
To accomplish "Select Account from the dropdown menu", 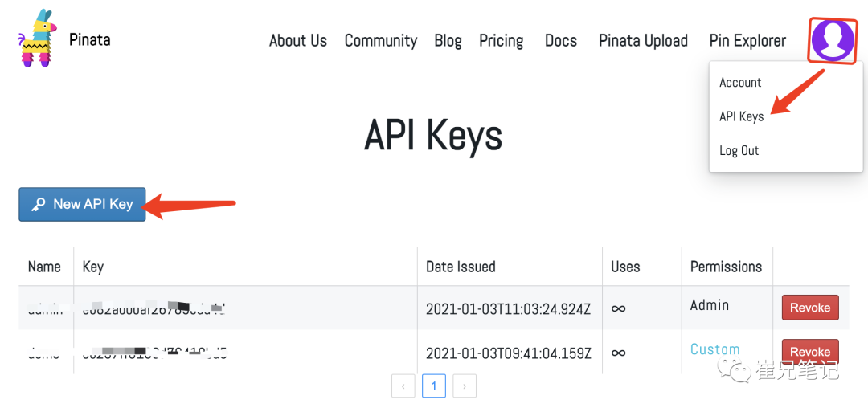I will 740,83.
